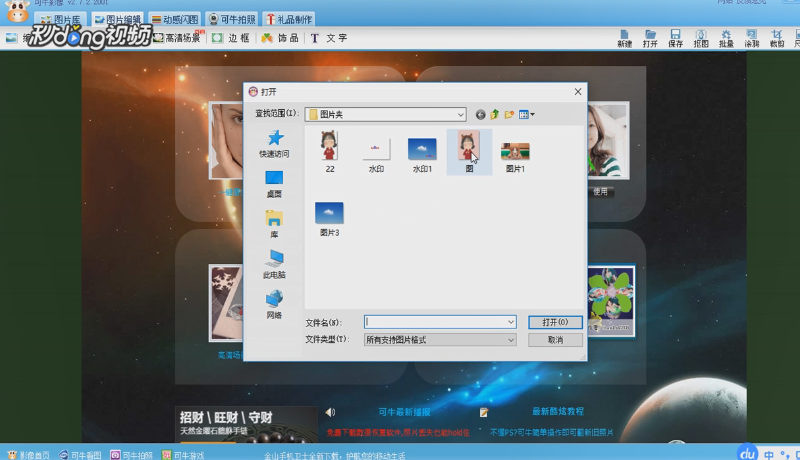Go up one folder level
Viewport: 800px width, 460px height.
tap(494, 115)
